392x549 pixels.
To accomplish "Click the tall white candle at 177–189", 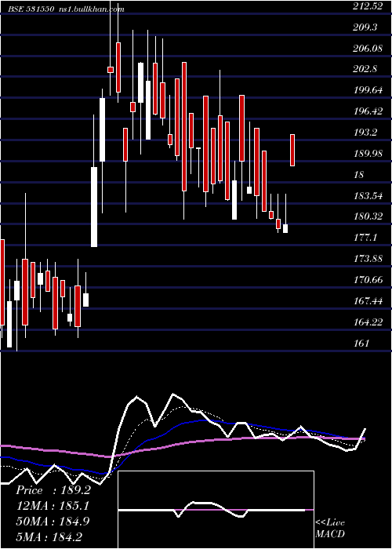I will point(94,207).
